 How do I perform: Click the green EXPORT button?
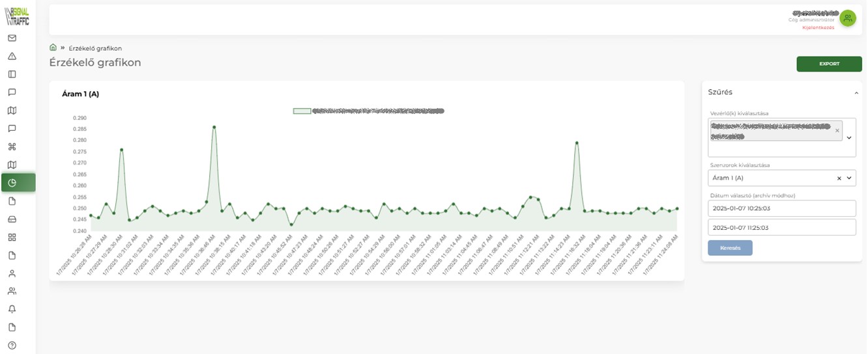(829, 64)
